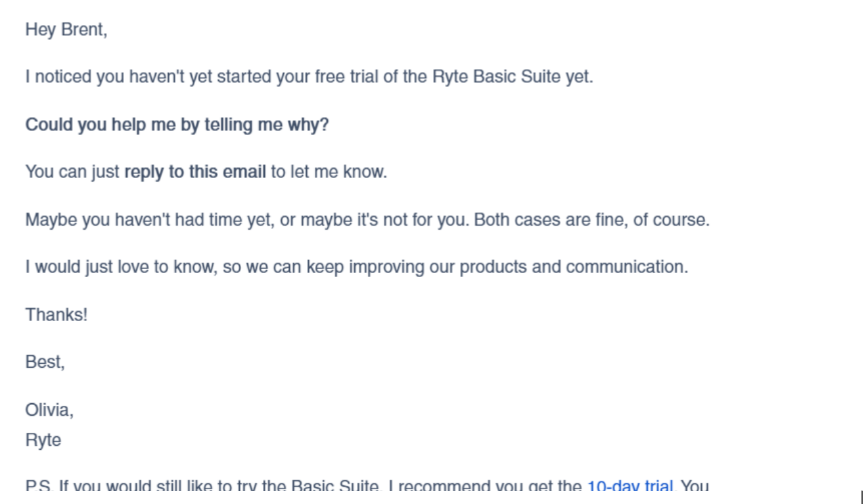Click the 'Thanks!' line
Viewport: 863px width, 504px height.
[56, 315]
